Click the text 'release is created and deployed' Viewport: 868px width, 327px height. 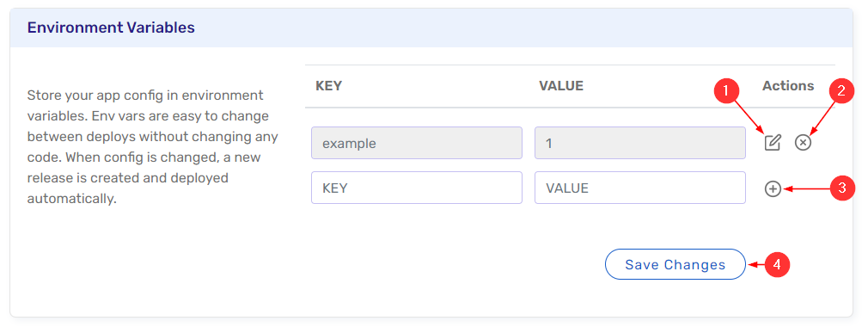tap(128, 178)
